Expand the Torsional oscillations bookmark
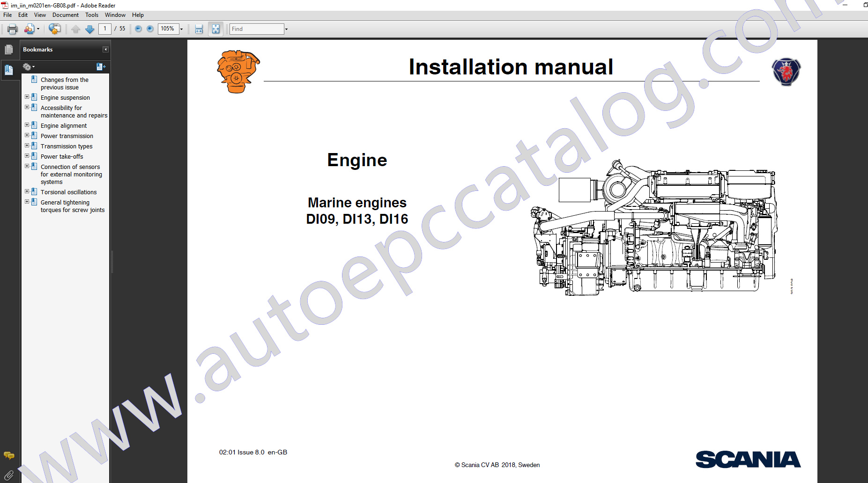Screen dimensions: 868x483 coord(27,191)
